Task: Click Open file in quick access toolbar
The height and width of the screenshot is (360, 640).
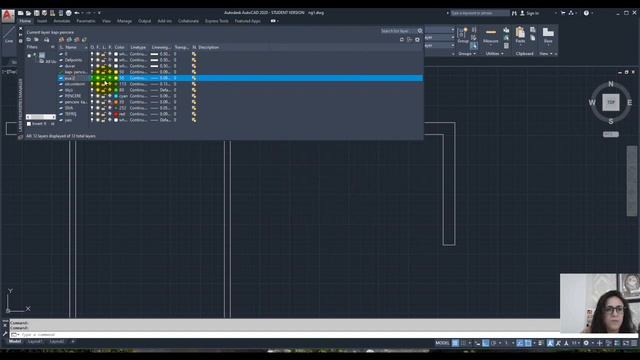Action: pyautogui.click(x=28, y=13)
